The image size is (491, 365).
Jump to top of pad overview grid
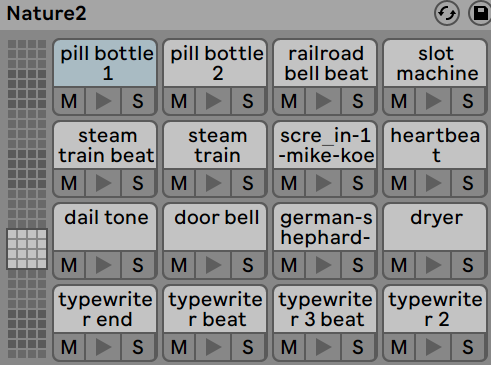pyautogui.click(x=27, y=45)
